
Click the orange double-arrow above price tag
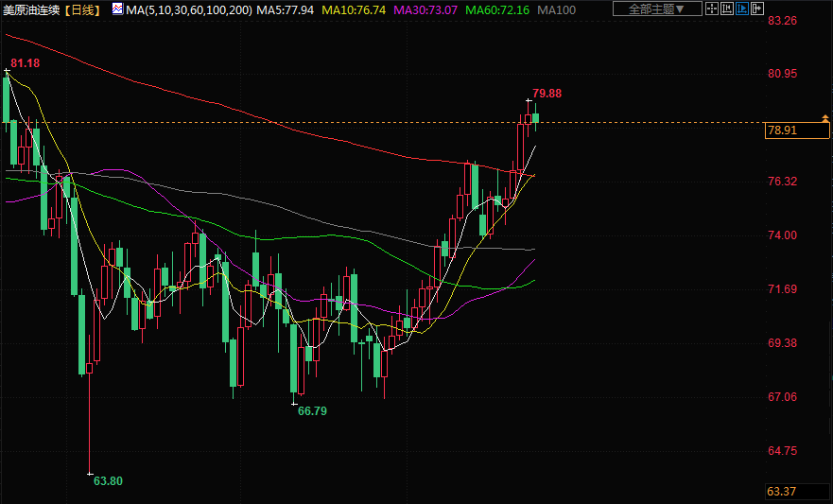tap(825, 116)
